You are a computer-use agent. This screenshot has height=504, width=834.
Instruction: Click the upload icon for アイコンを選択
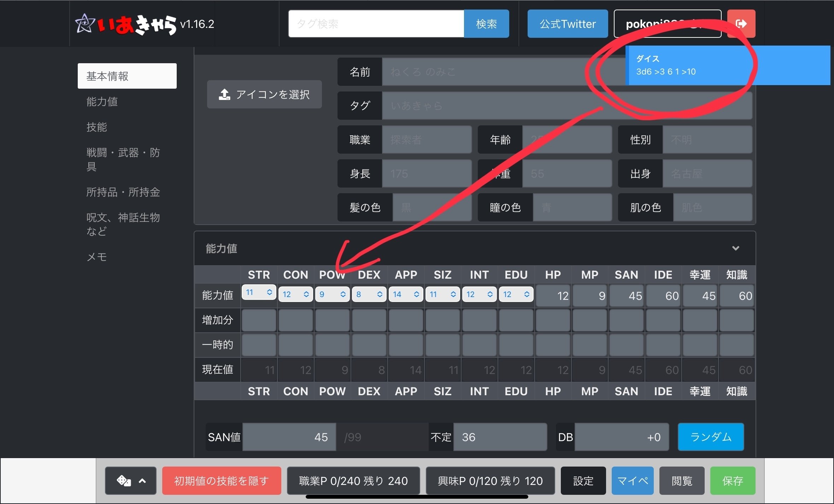point(224,94)
